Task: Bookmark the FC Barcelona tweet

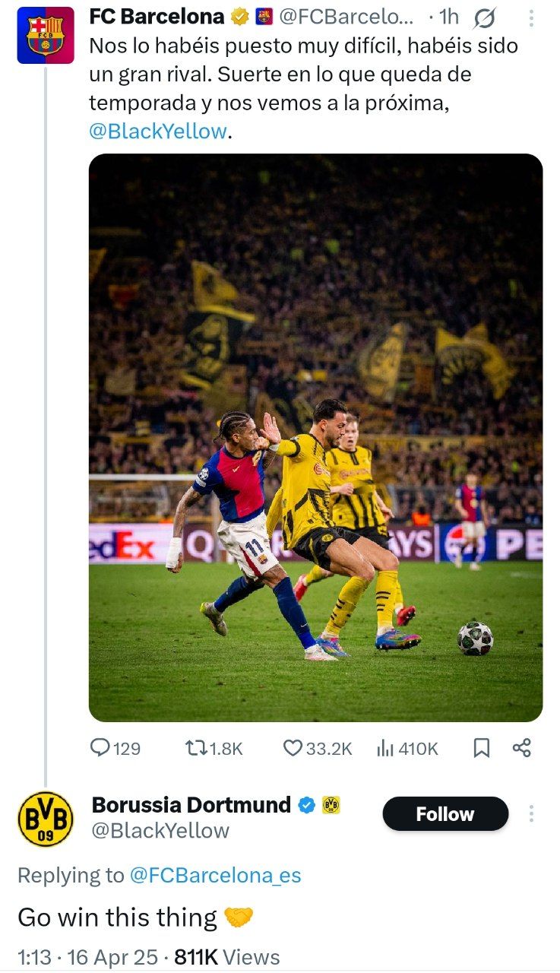Action: [481, 748]
